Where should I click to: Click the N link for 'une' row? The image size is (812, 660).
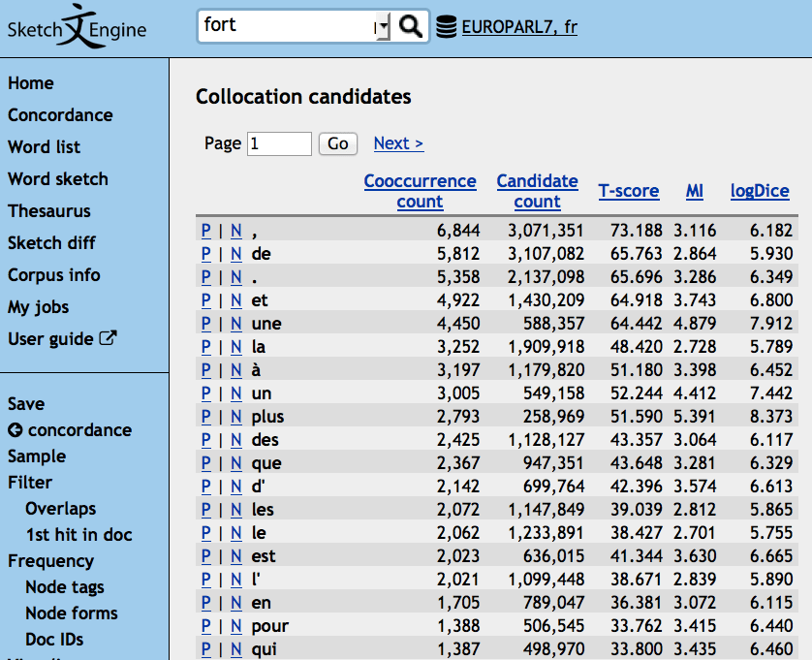[x=235, y=324]
